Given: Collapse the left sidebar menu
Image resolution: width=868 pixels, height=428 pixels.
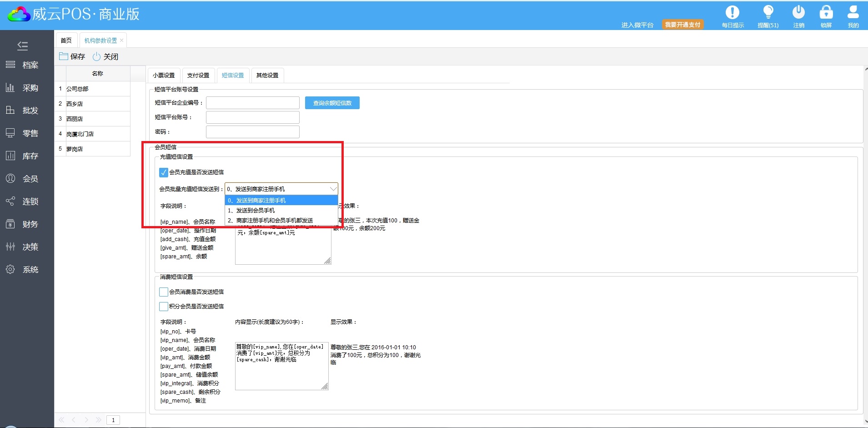Looking at the screenshot, I should (22, 45).
